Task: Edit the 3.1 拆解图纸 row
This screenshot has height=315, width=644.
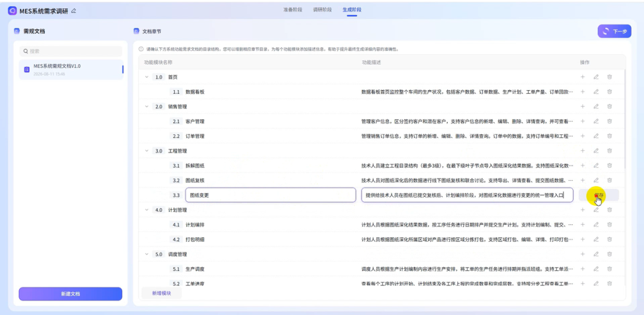Action: coord(596,165)
